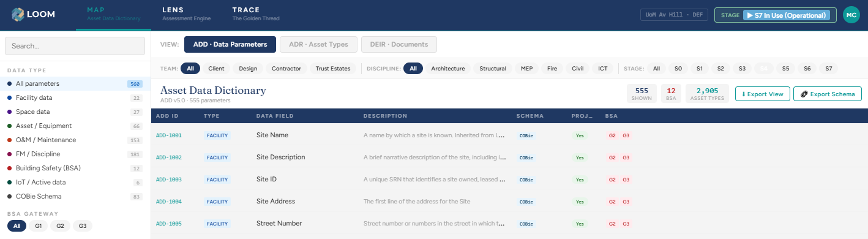Image resolution: width=868 pixels, height=239 pixels.
Task: Select Building Safety (BSA) data type
Action: pos(75,168)
